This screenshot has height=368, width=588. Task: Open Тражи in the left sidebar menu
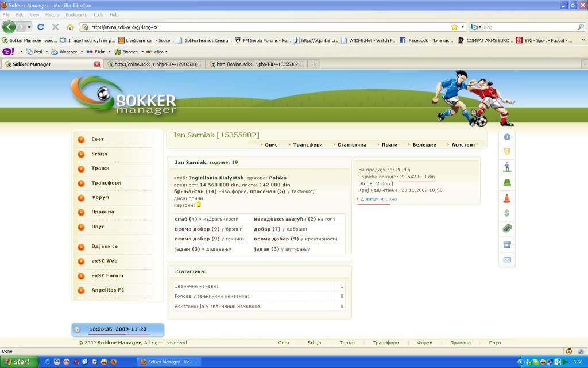(x=100, y=168)
